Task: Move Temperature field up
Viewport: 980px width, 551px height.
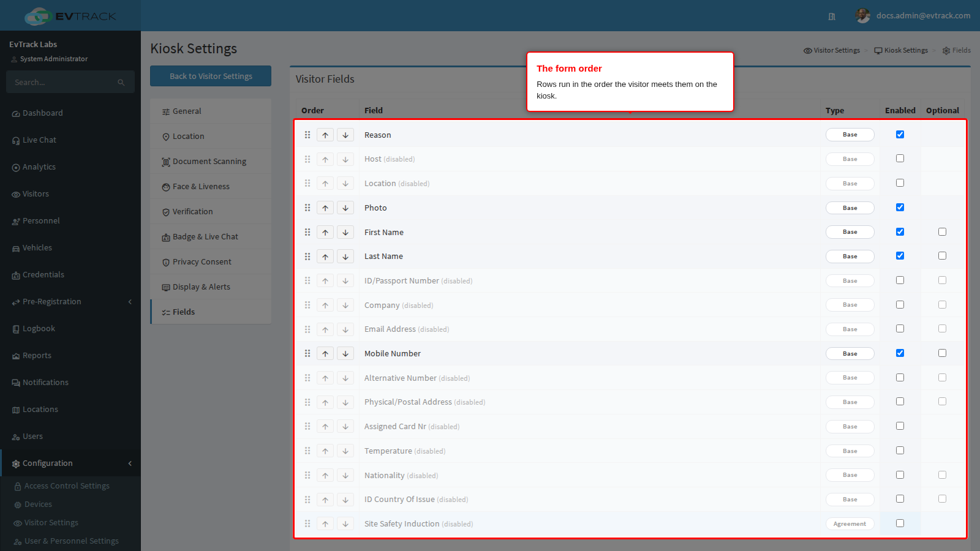Action: click(x=325, y=451)
